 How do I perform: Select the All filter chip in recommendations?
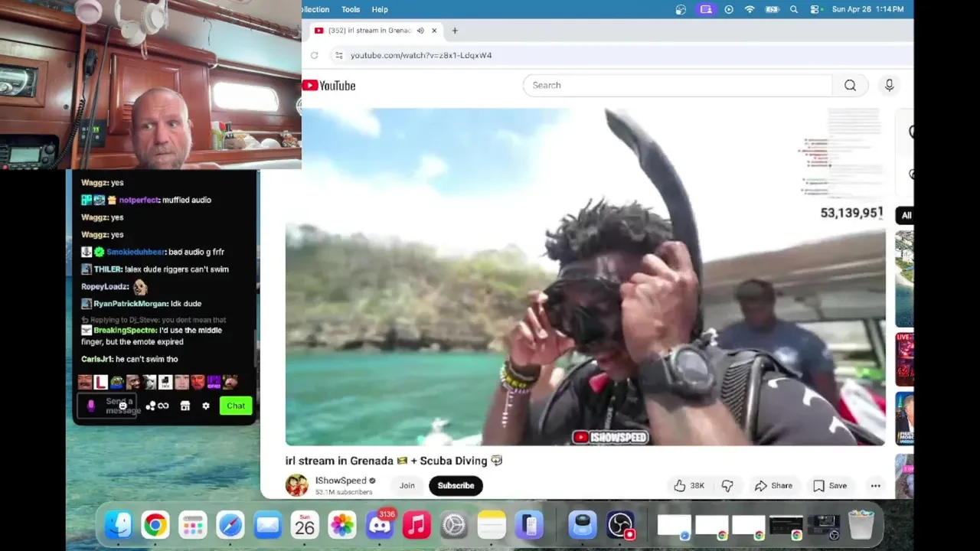(906, 216)
